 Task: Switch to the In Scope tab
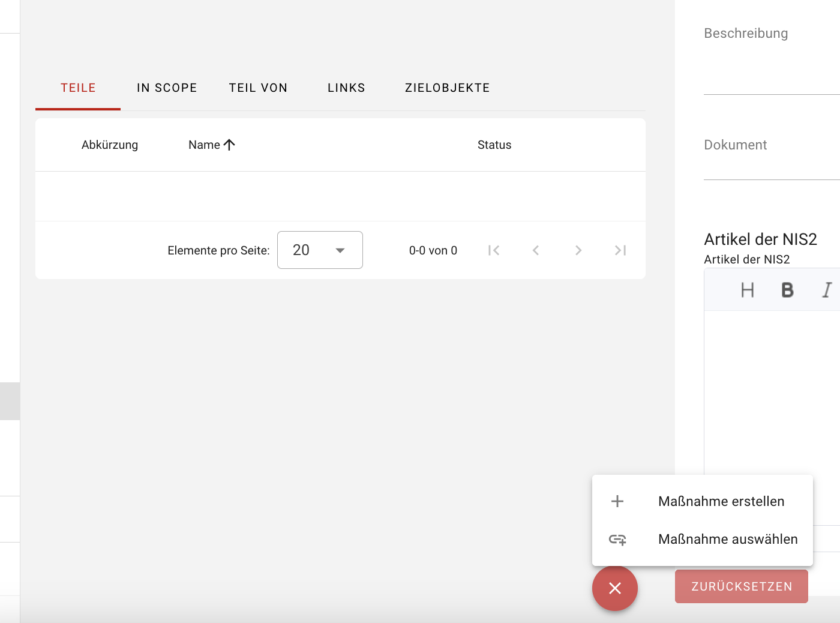167,88
